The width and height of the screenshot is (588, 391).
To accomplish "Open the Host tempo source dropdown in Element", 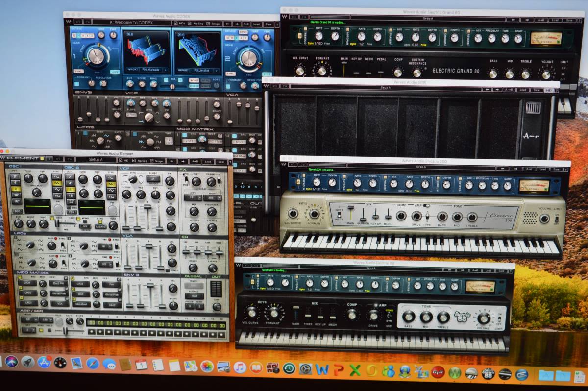I will [x=194, y=296].
